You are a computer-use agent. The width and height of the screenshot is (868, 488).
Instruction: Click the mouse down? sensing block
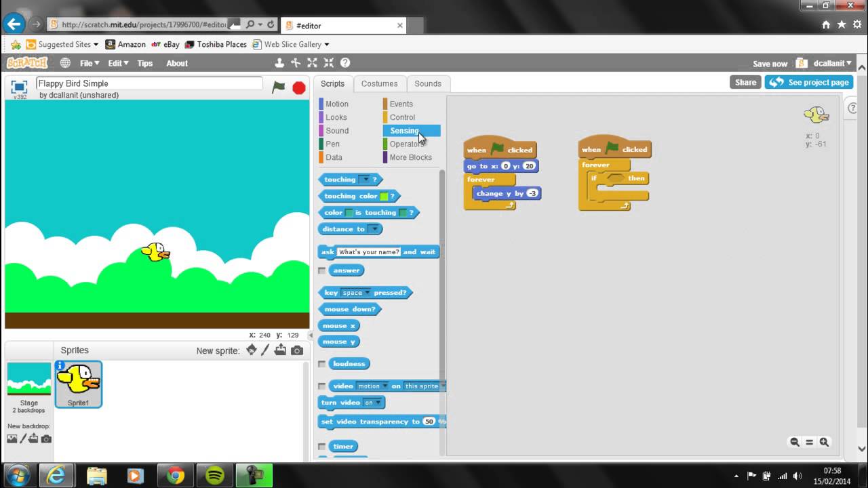(x=350, y=309)
